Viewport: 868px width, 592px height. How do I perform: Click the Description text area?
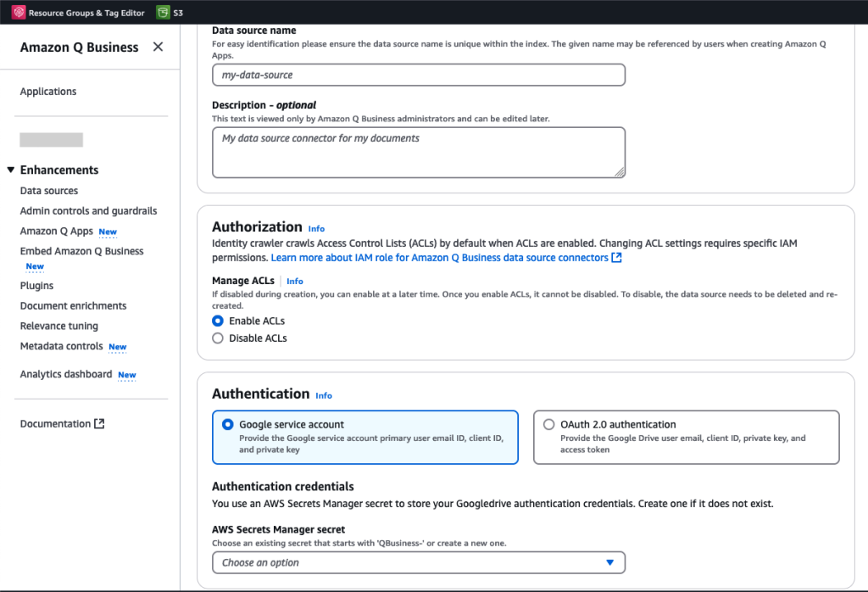[419, 153]
